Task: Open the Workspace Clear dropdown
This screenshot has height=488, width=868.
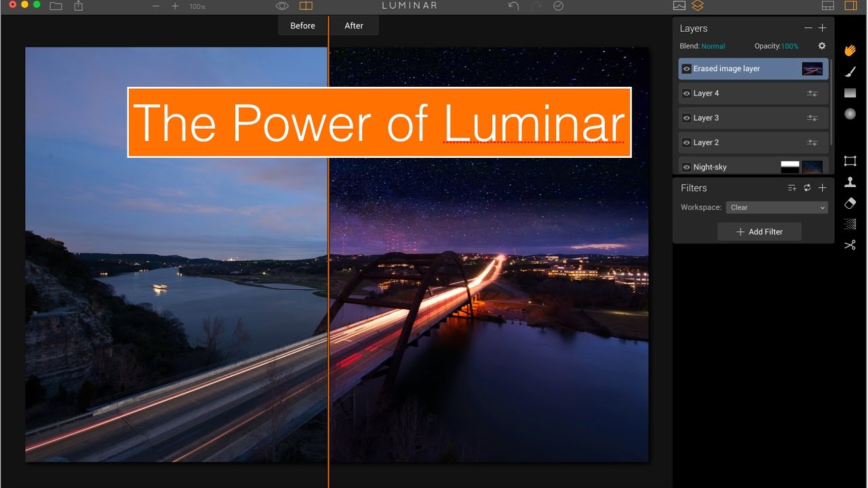Action: point(777,207)
